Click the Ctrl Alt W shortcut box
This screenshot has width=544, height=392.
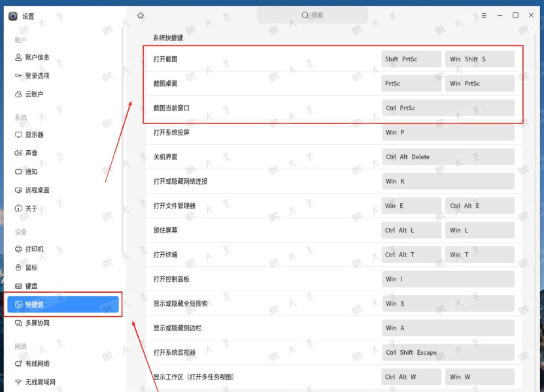coord(411,377)
